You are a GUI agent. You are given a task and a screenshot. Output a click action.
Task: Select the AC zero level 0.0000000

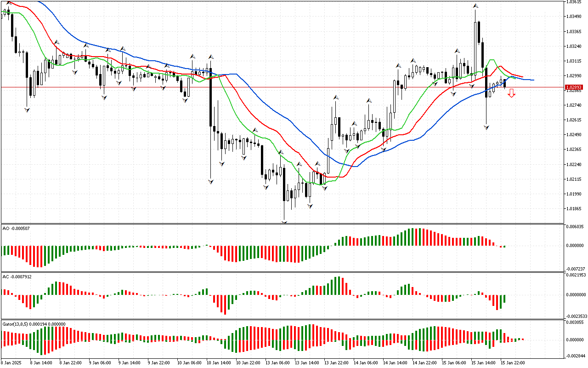tap(575, 295)
